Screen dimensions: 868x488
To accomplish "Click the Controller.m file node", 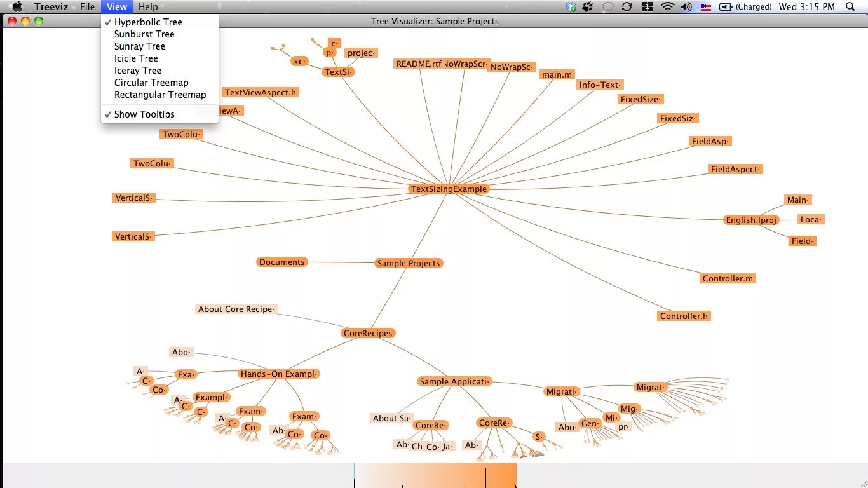I will point(728,278).
